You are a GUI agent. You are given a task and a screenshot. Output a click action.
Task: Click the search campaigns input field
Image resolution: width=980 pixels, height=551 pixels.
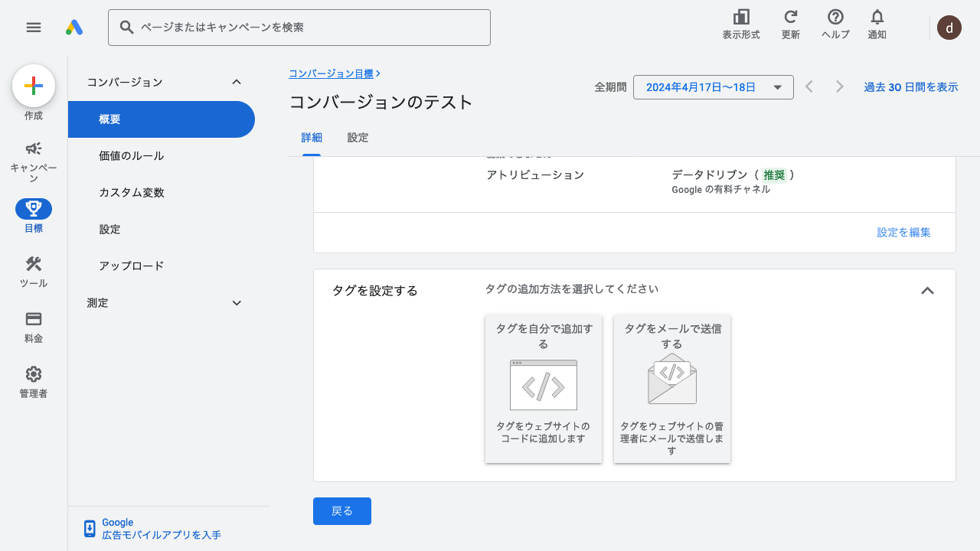(x=306, y=28)
